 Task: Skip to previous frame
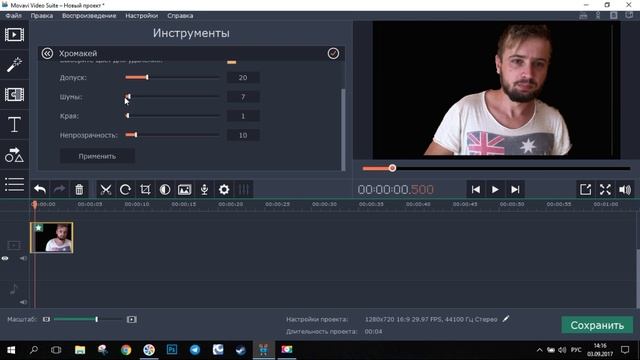(476, 189)
